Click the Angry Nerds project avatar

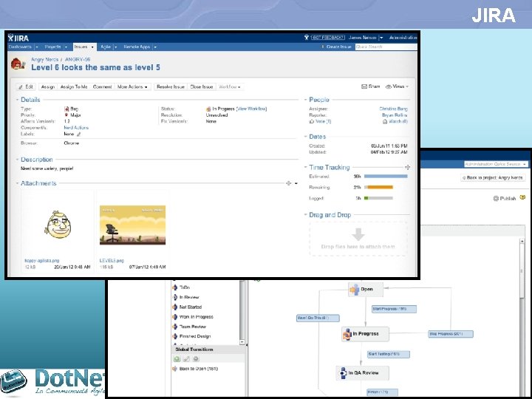pos(18,64)
